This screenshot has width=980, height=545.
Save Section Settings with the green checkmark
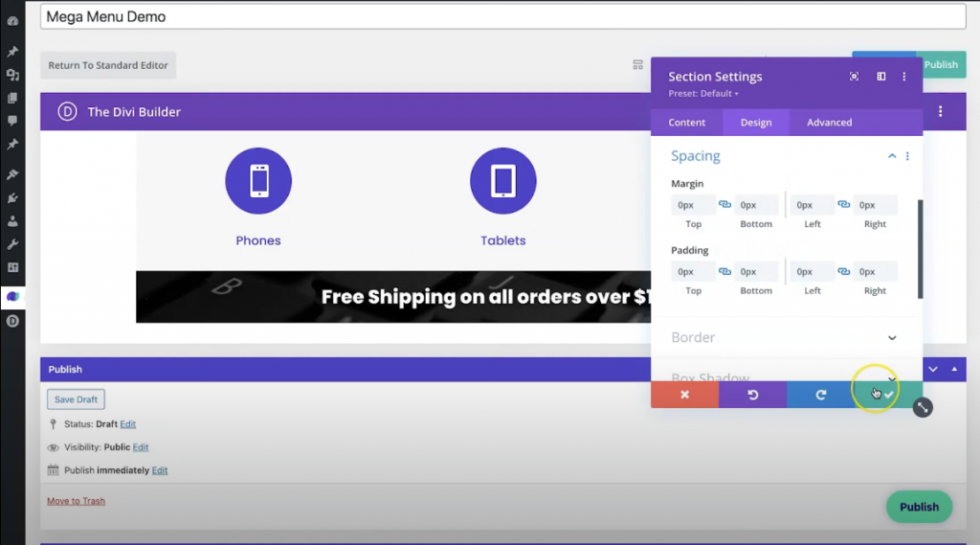tap(889, 395)
